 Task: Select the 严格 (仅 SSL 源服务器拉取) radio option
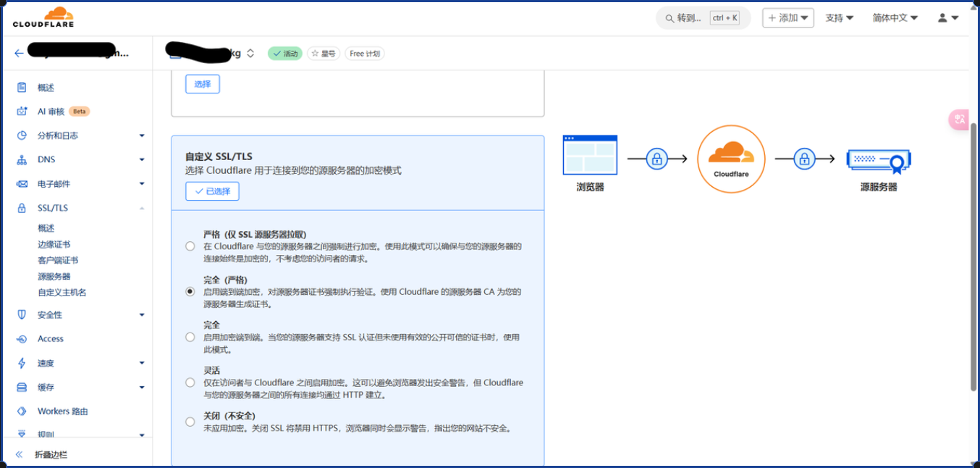(x=190, y=246)
